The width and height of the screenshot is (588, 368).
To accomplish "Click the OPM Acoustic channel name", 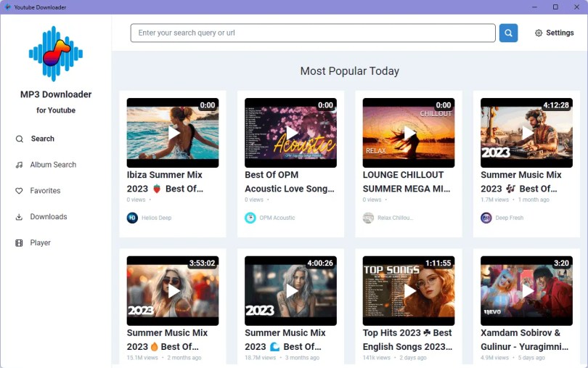I will click(x=277, y=218).
